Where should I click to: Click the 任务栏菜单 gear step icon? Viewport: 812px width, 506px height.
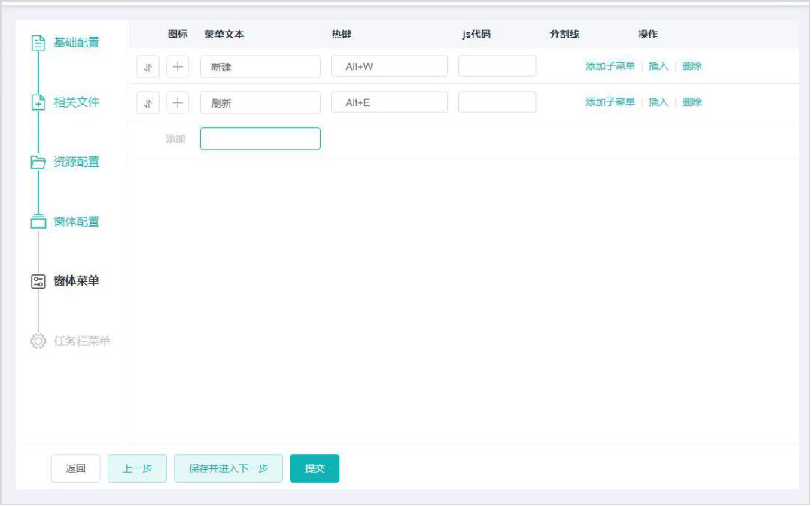[x=38, y=341]
